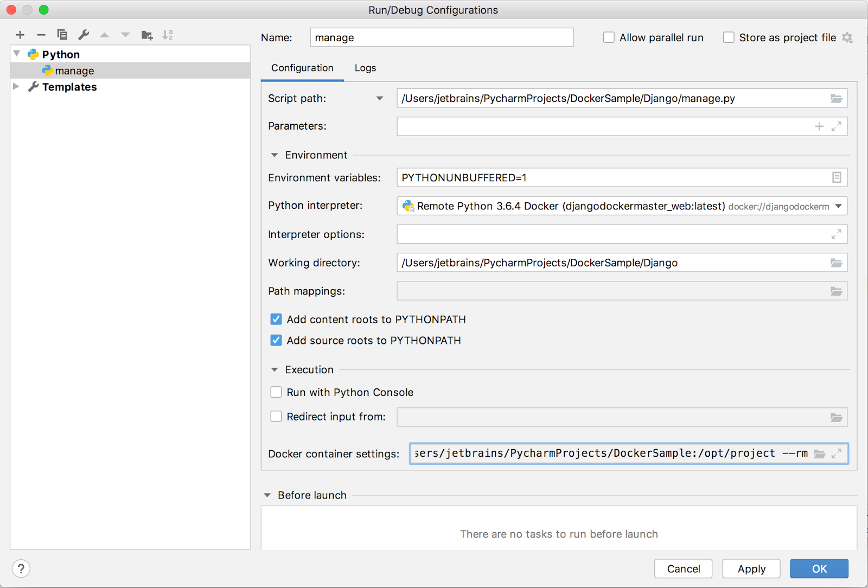Insert macro plus icon in Parameters field
This screenshot has height=588, width=868.
coord(819,126)
